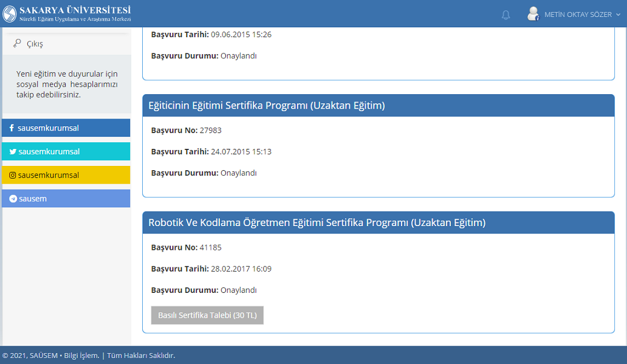Click the user profile avatar icon

(x=533, y=13)
